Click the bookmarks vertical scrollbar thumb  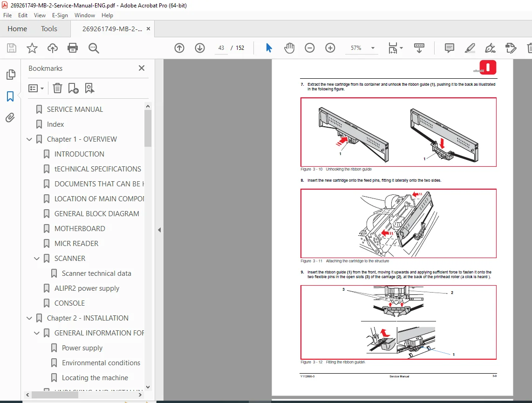coord(148,128)
